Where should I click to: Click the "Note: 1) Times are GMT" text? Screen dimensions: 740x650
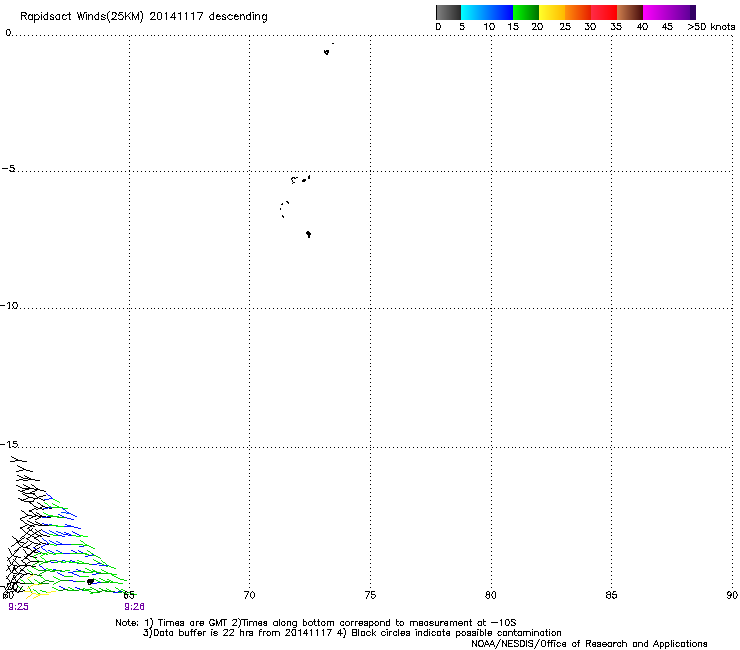point(171,623)
